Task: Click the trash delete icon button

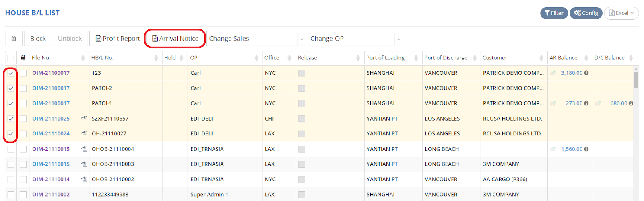Action: point(14,39)
